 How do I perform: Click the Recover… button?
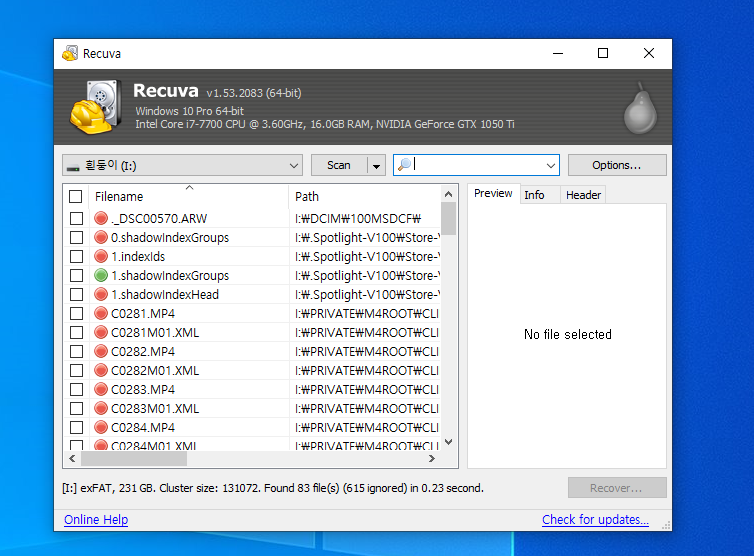617,488
